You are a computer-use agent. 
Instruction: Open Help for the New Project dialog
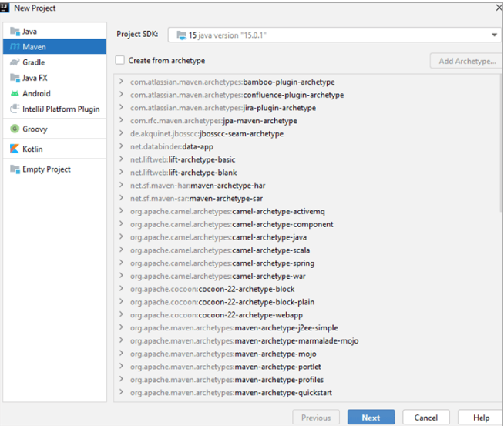coord(480,418)
